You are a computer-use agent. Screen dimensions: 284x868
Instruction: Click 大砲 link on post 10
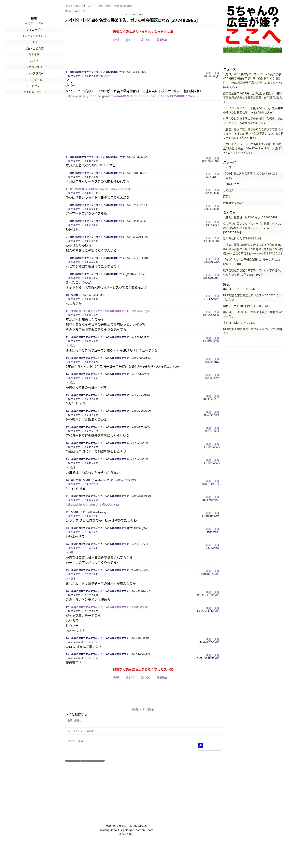tap(217, 296)
